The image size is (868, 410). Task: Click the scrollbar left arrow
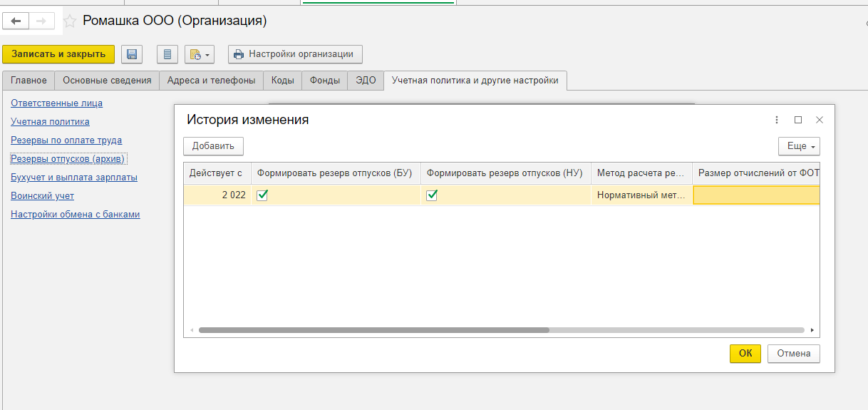[191, 330]
